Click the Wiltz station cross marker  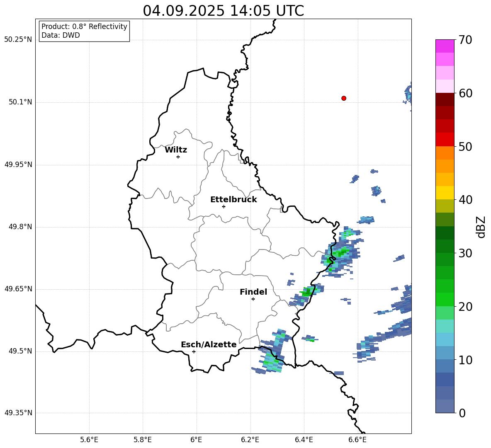(x=178, y=157)
